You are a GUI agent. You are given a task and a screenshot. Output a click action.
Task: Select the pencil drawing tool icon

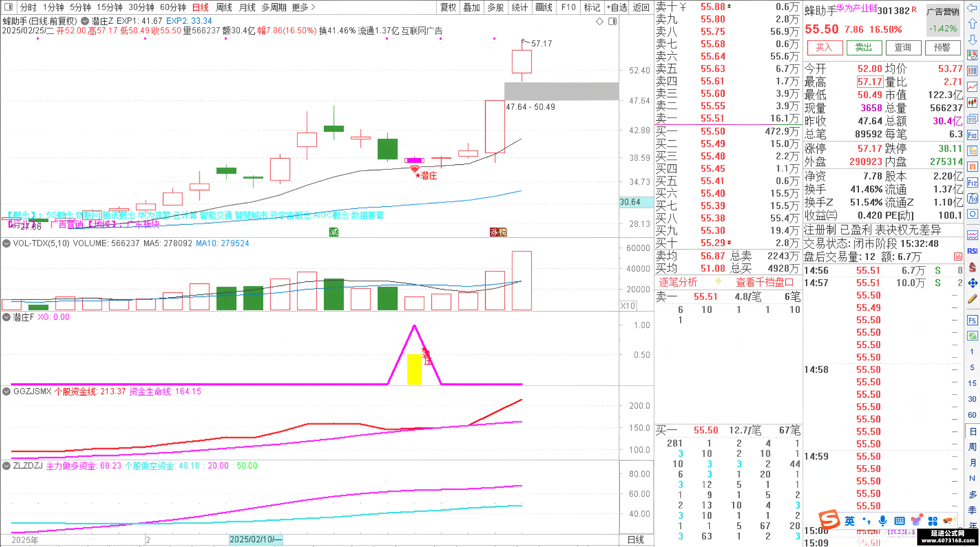coord(972,299)
